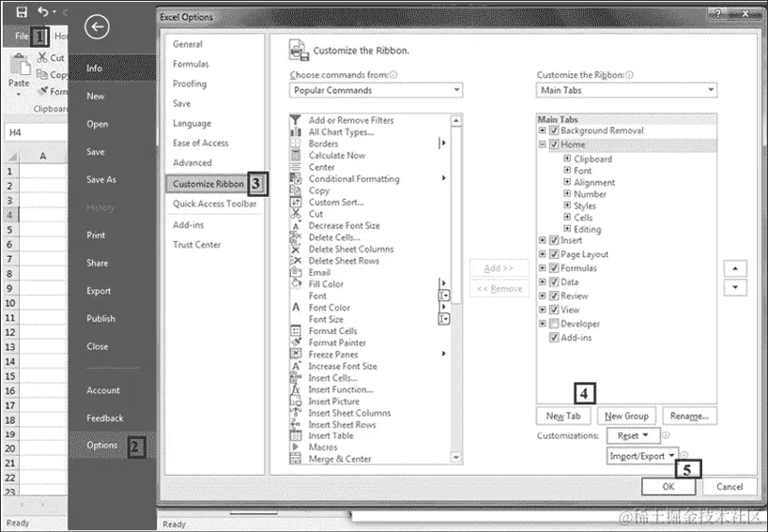Click the Move Up arrow button

[735, 268]
